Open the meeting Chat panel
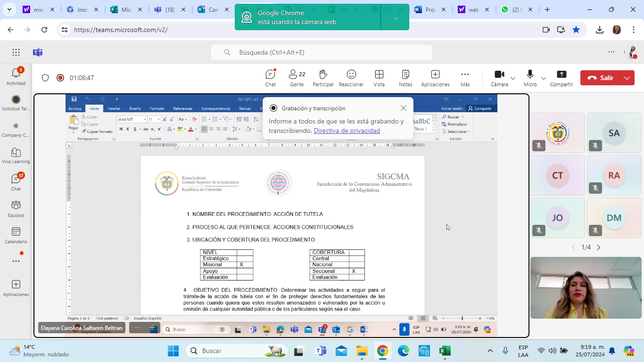The width and height of the screenshot is (644, 362). coord(270,78)
